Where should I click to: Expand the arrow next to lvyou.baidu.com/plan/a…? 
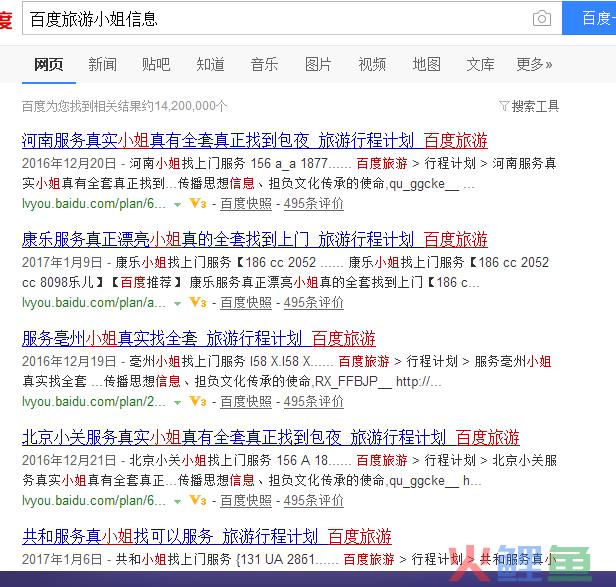point(178,304)
